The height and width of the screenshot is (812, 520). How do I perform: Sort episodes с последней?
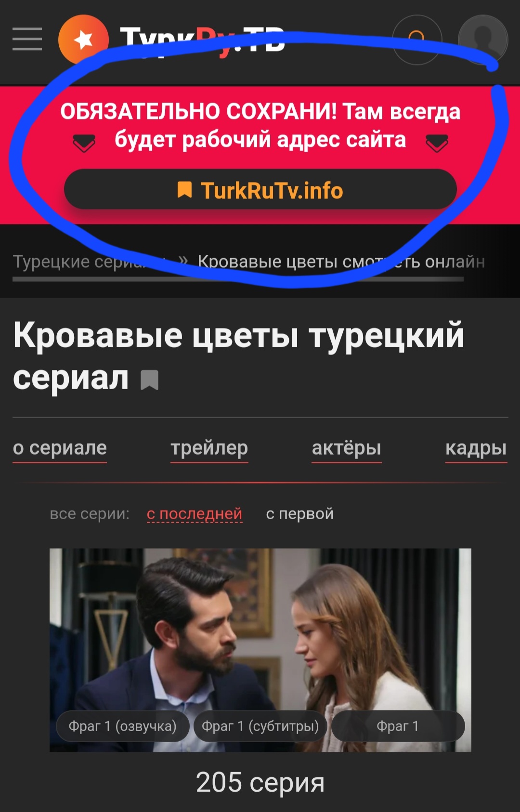coord(195,514)
